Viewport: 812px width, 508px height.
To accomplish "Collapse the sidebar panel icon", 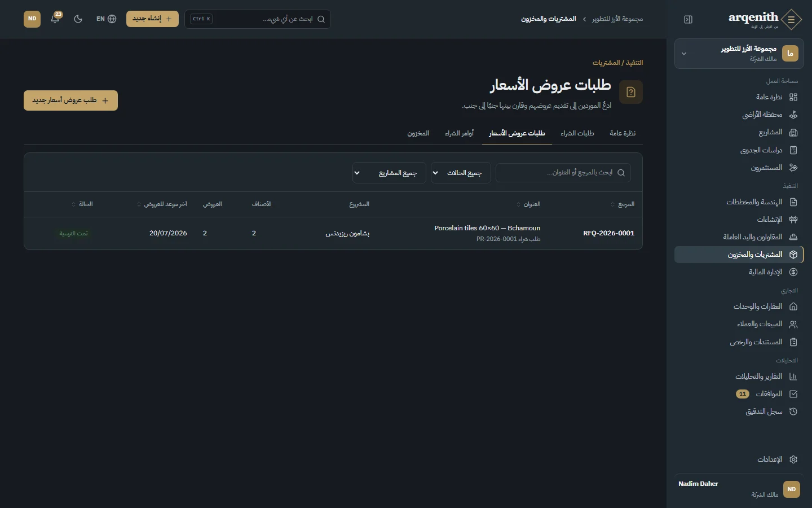I will click(688, 19).
